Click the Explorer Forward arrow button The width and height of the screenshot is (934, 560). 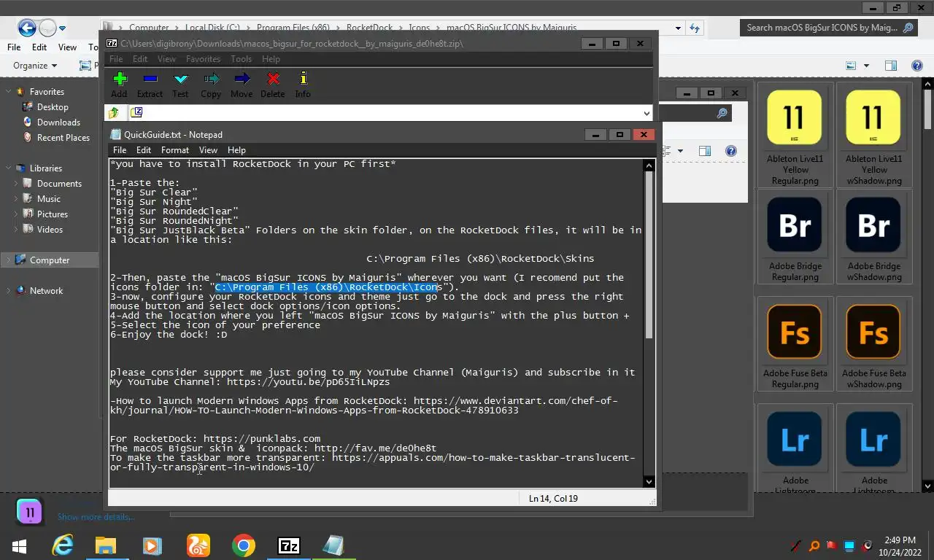(x=47, y=28)
